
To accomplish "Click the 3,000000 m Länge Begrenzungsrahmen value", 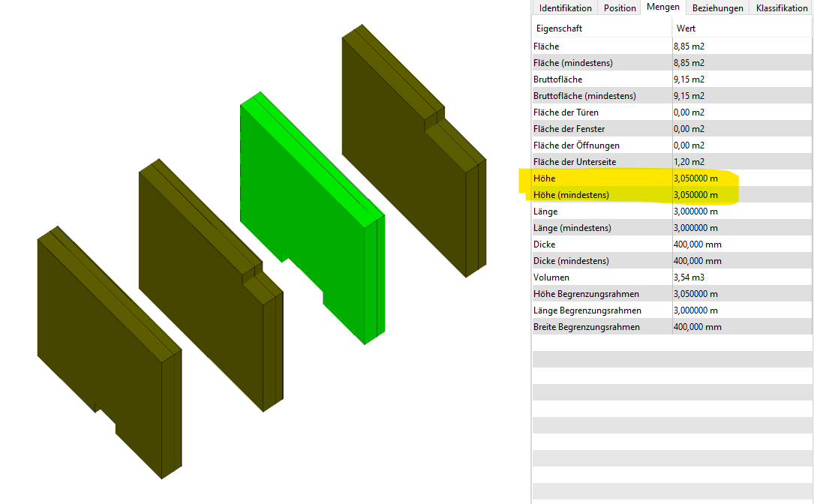I will [695, 310].
